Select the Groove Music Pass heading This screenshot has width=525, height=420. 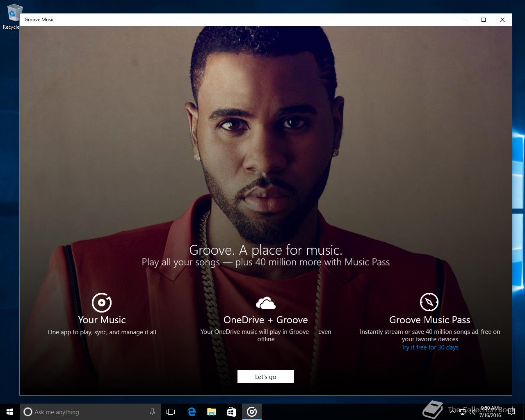[x=430, y=320]
